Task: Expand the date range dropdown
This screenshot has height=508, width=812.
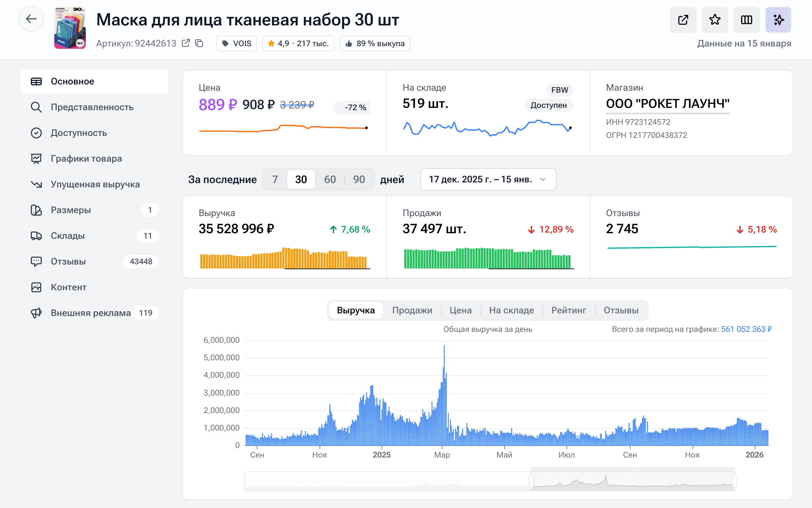Action: click(488, 179)
